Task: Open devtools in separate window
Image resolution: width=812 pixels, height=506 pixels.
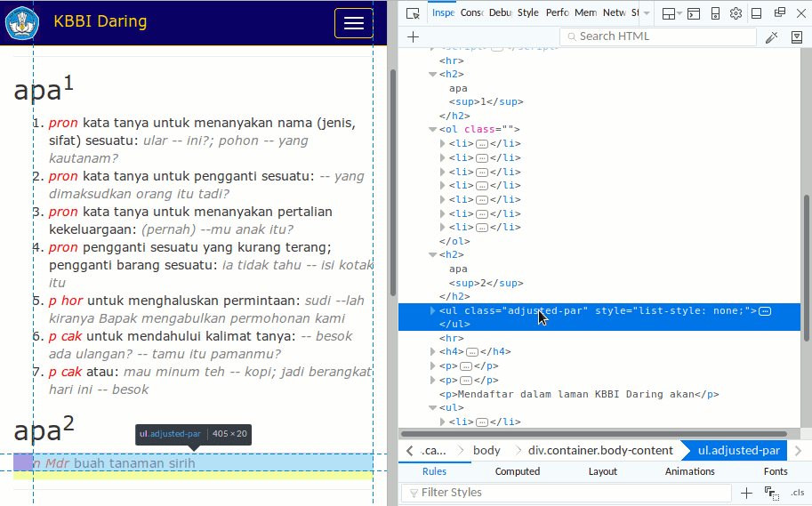Action: (779, 13)
